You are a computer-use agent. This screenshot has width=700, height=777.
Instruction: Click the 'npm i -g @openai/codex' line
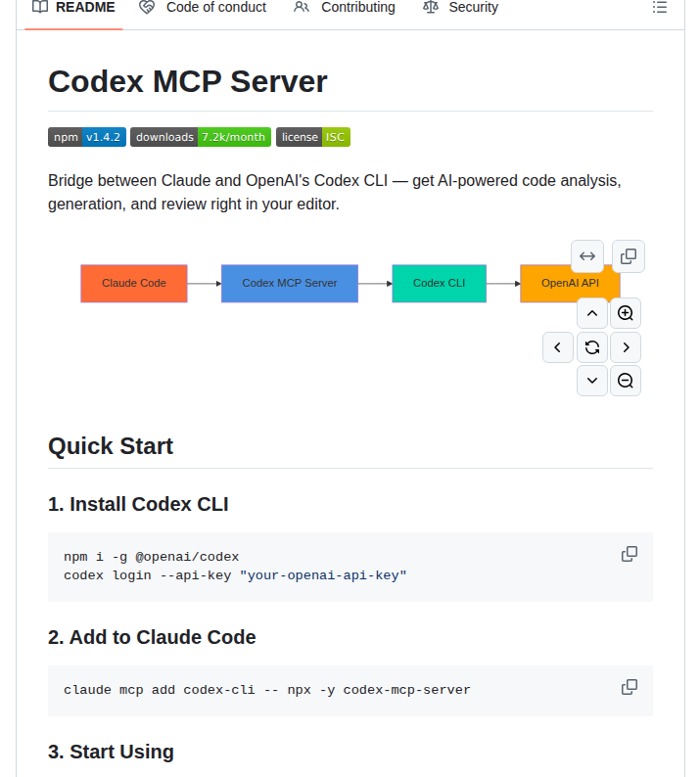tap(151, 557)
